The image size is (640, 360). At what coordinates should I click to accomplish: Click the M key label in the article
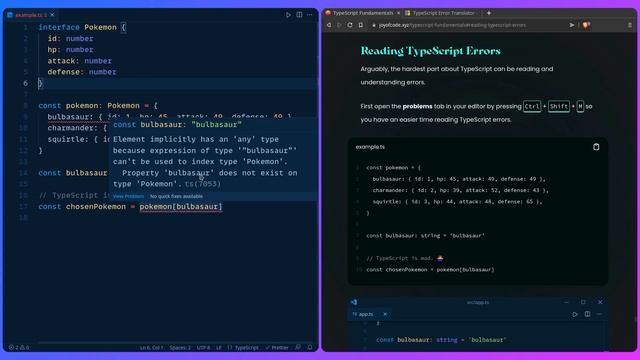(580, 107)
